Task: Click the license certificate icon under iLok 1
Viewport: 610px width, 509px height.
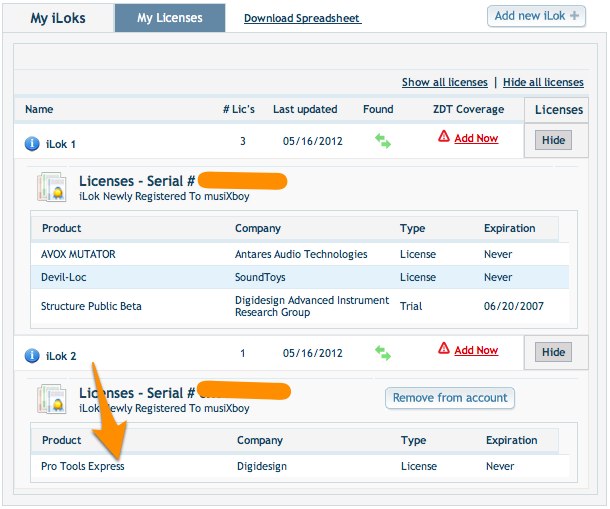Action: click(x=52, y=187)
